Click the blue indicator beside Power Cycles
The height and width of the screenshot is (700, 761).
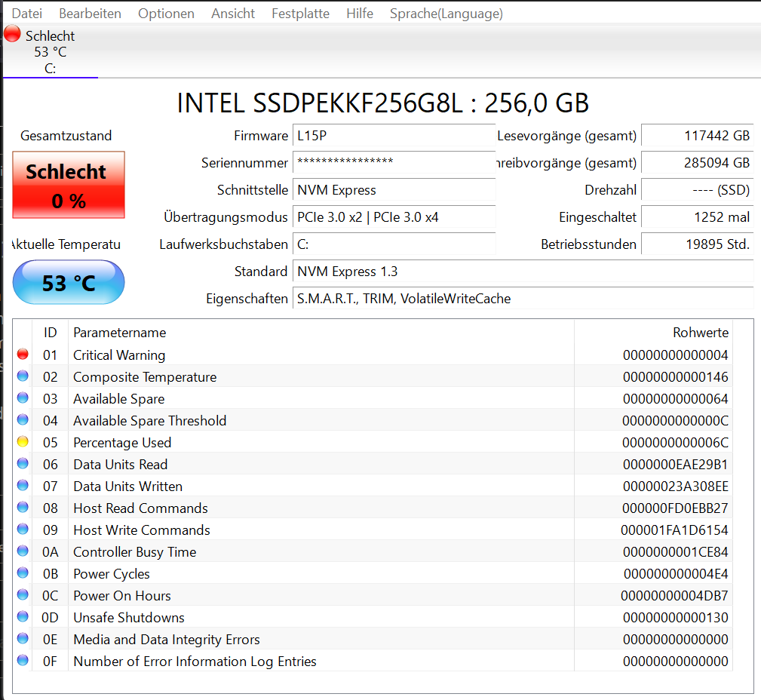(21, 573)
